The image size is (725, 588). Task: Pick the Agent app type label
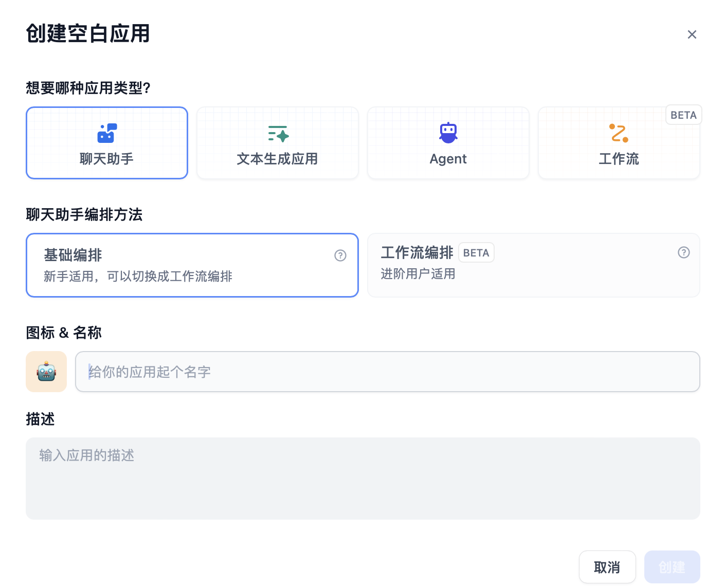pos(448,159)
